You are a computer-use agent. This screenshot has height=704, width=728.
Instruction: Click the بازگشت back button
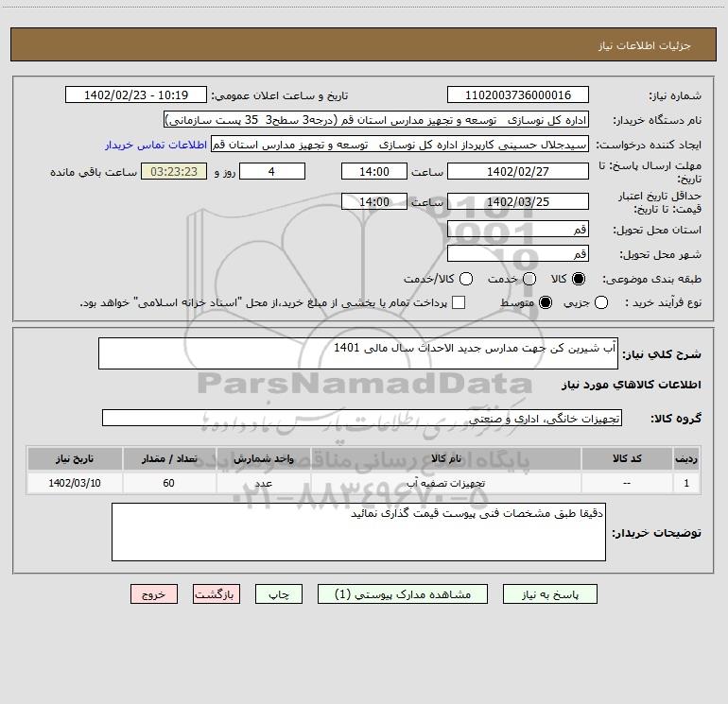(x=217, y=594)
